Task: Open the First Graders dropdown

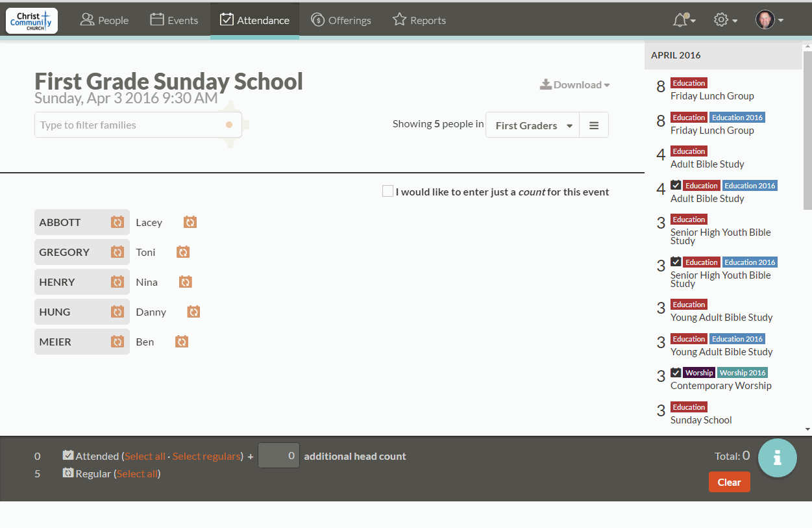Action: (x=532, y=125)
